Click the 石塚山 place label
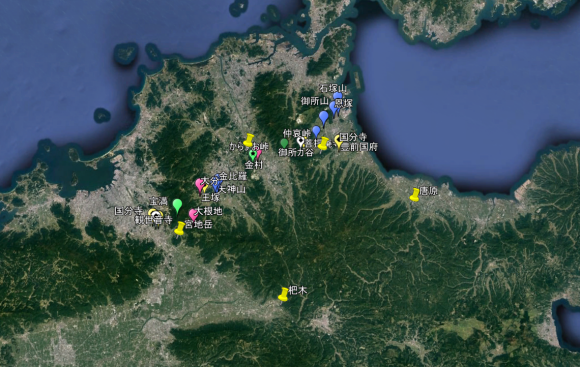Screen dimensions: 580x367 pyautogui.click(x=333, y=88)
